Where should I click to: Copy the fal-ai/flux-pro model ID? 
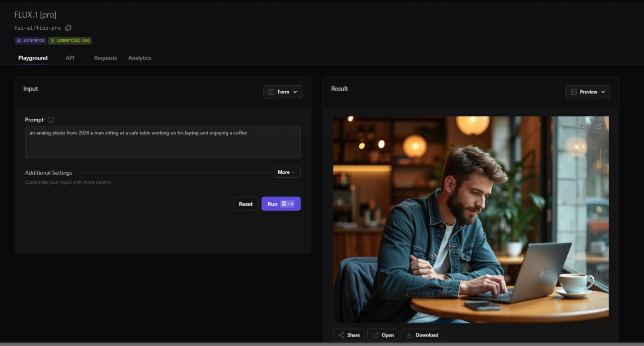click(68, 28)
